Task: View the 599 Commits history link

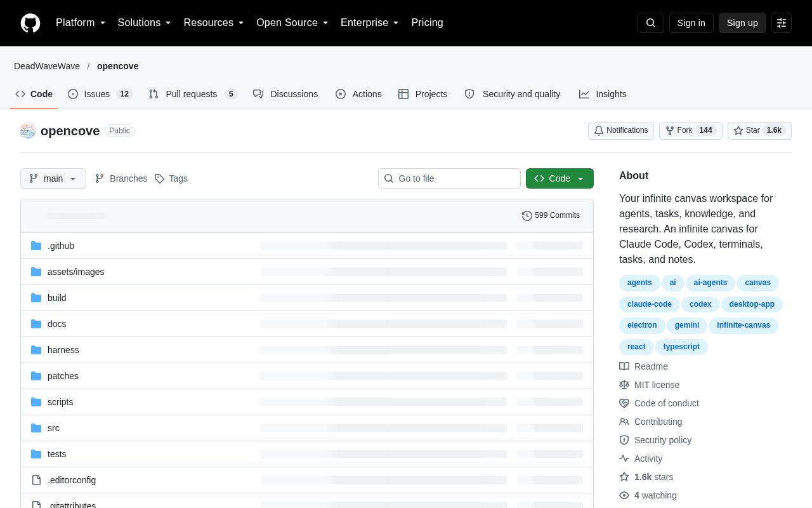Action: 551,216
